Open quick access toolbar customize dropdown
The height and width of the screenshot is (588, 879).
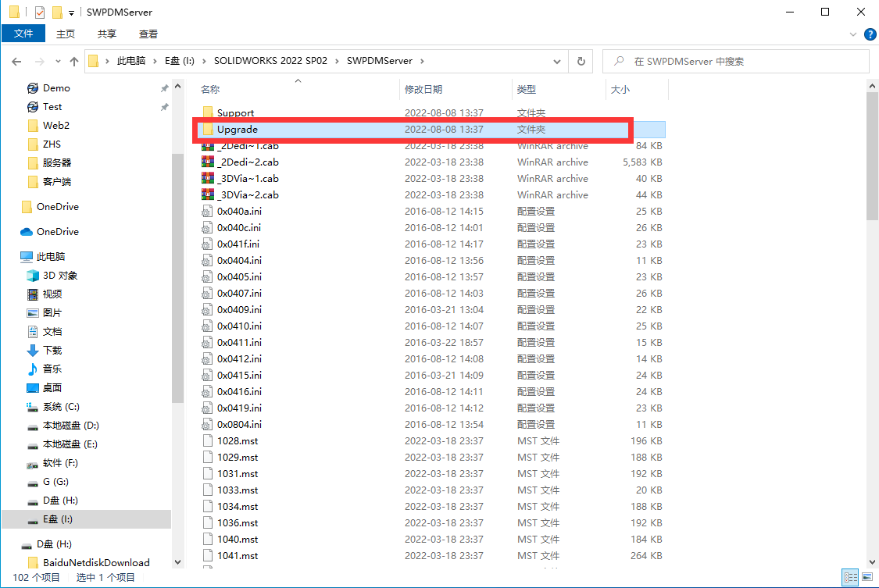point(71,12)
